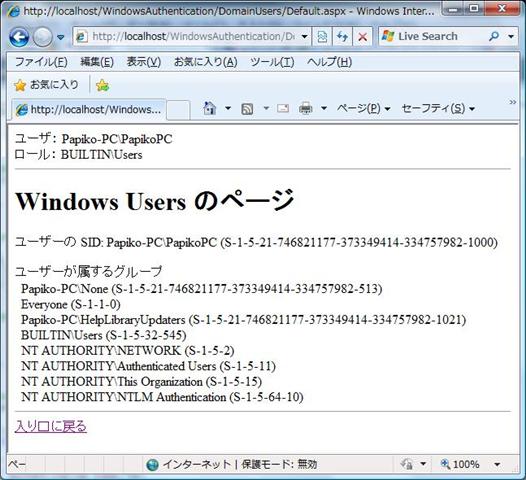
Task: Minimize the Internet Explorer window
Action: (453, 9)
